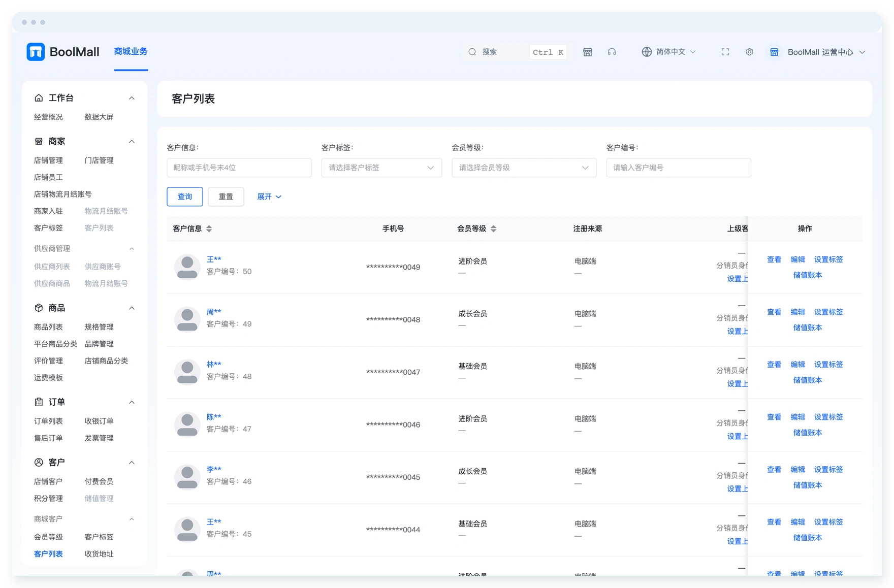This screenshot has height=588, width=894.
Task: Click the headset support icon
Action: pyautogui.click(x=612, y=52)
